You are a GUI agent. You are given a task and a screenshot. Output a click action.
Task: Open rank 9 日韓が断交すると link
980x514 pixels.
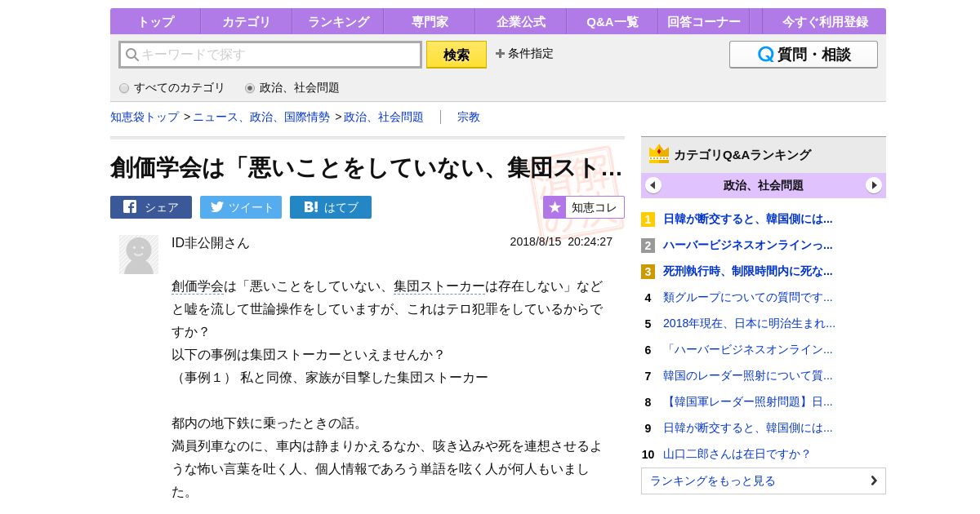(748, 428)
